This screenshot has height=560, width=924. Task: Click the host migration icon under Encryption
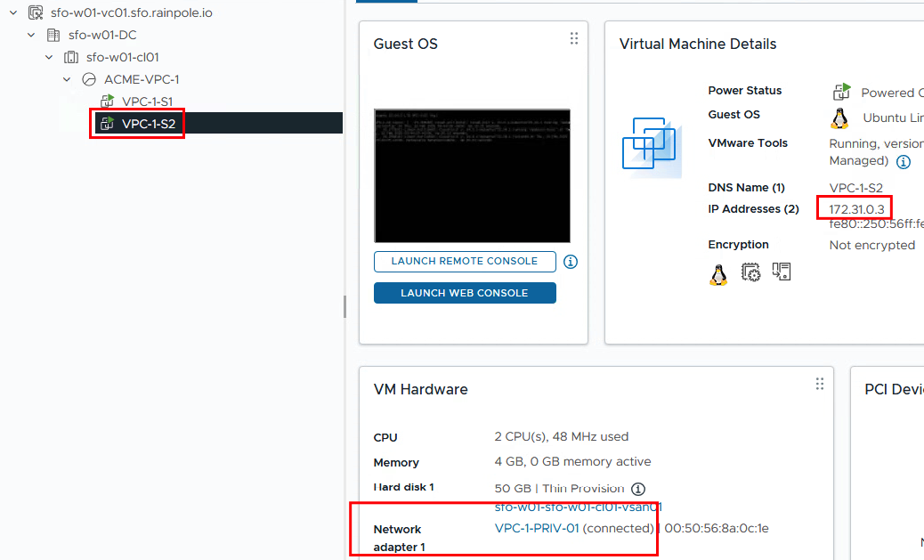[x=782, y=272]
